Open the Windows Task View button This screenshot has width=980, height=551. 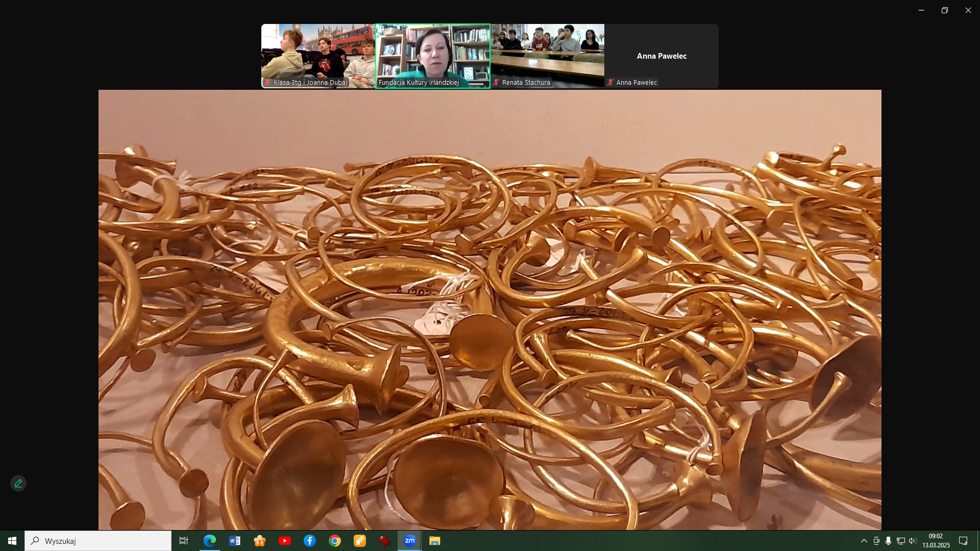(184, 541)
